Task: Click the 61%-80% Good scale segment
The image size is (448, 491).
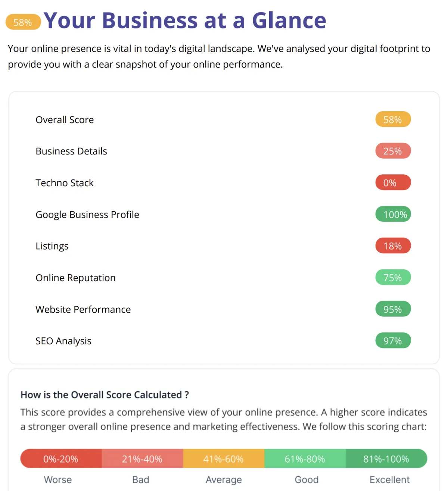Action: (305, 459)
